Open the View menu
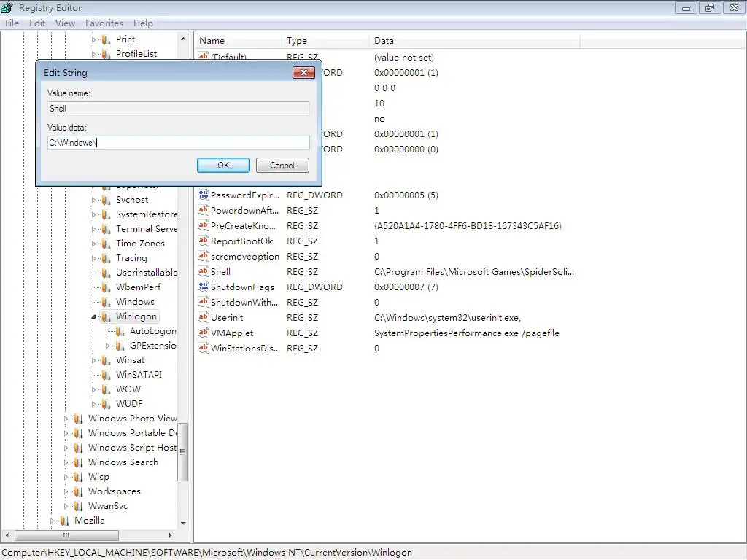747x560 pixels. (65, 23)
